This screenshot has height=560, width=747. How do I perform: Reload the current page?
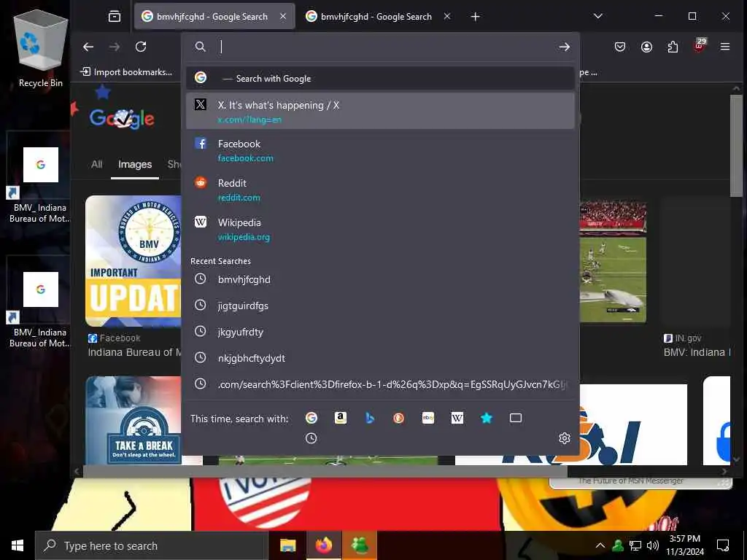pos(141,47)
